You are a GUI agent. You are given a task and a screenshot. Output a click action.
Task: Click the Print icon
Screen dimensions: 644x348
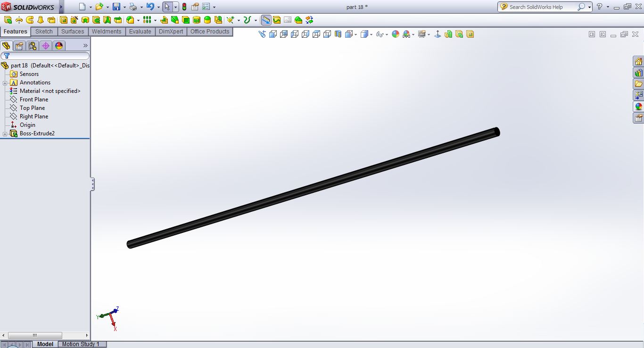tap(133, 7)
